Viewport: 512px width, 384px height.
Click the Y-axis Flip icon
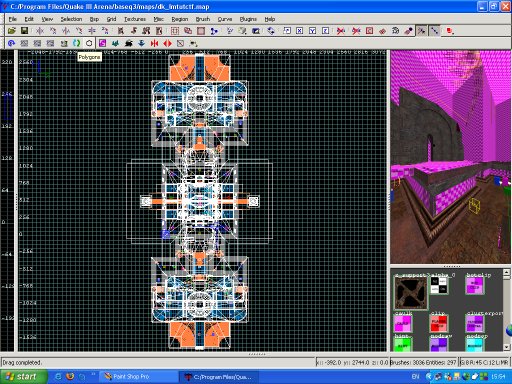66,31
